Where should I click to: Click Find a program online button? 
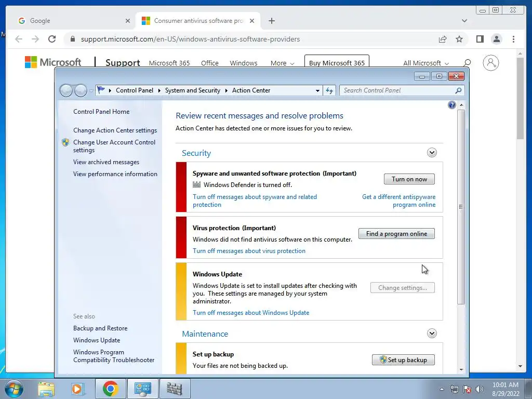(396, 234)
